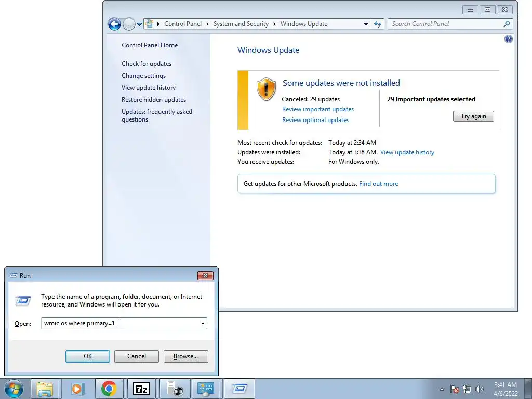Click the taskbar clock 3:41 AM
Screen dimensions: 532x399
click(506, 389)
